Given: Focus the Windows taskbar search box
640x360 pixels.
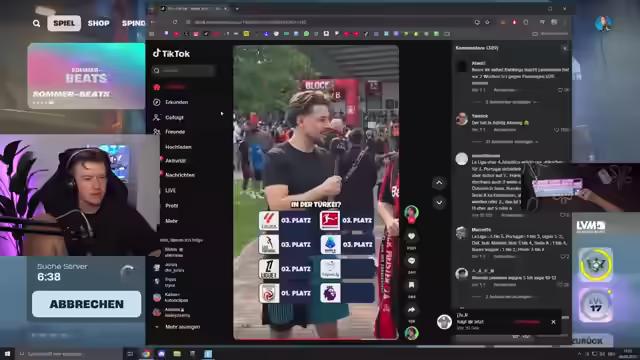Looking at the screenshot, I should click(x=69, y=354).
